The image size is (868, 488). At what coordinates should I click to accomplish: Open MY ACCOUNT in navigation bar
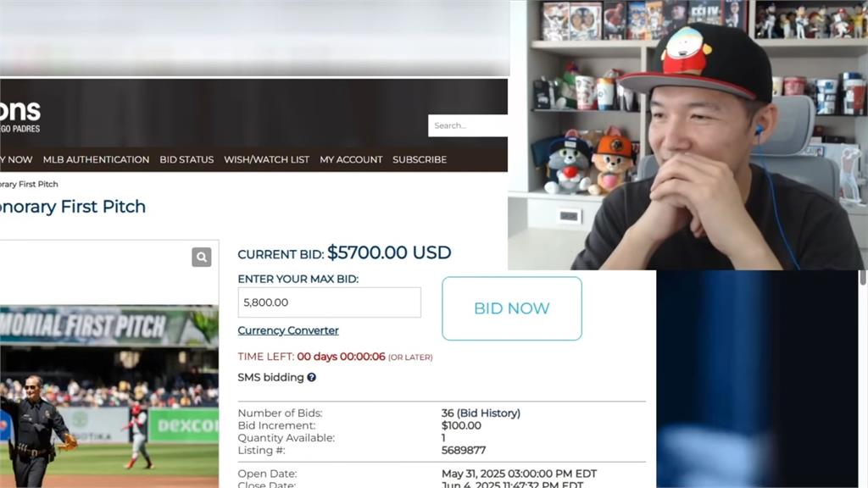click(351, 159)
